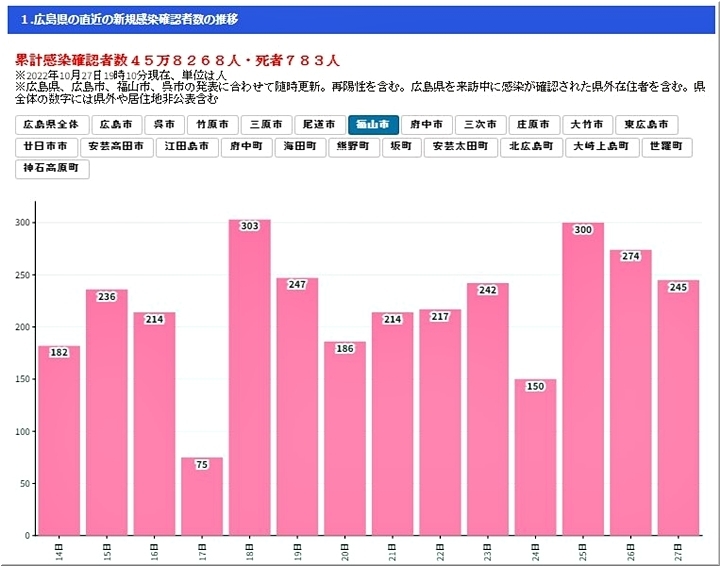Switch chart to 広島市
The image size is (720, 566).
coord(115,125)
